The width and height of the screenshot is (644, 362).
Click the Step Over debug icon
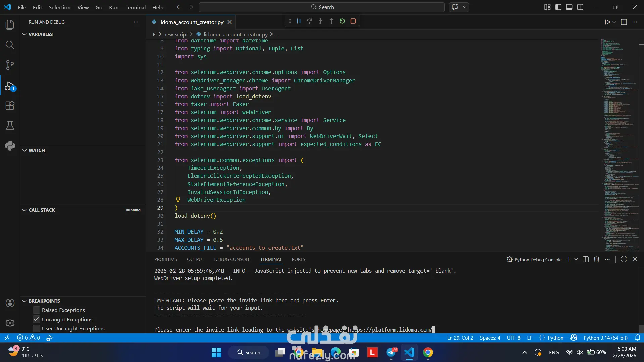309,21
